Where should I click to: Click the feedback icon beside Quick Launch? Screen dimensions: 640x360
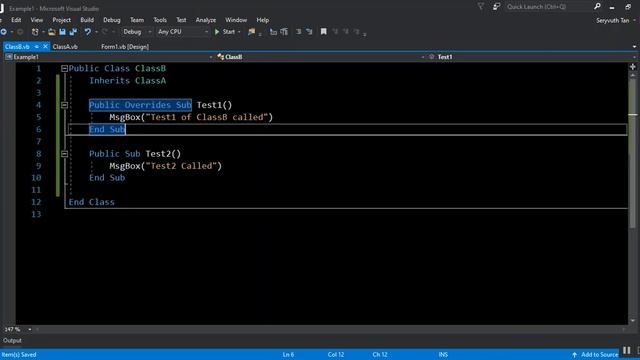pyautogui.click(x=496, y=7)
